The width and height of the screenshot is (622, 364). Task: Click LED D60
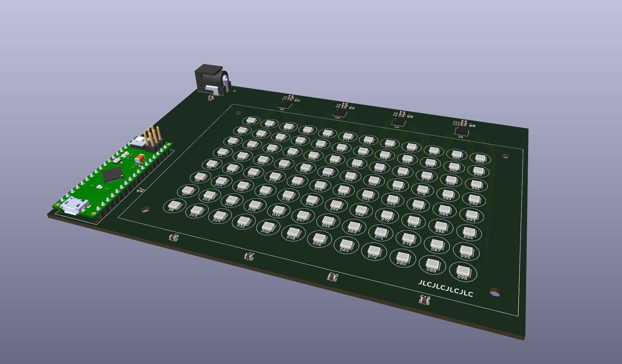click(374, 180)
